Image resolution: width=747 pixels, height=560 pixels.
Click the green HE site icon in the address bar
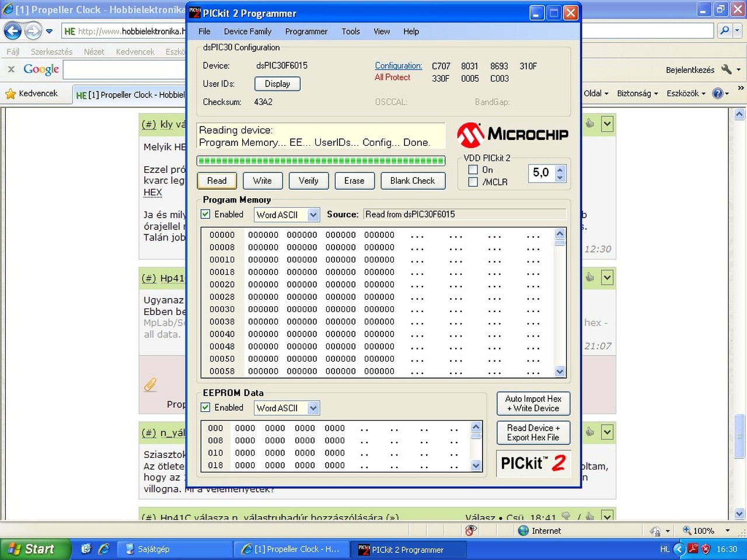click(x=69, y=31)
